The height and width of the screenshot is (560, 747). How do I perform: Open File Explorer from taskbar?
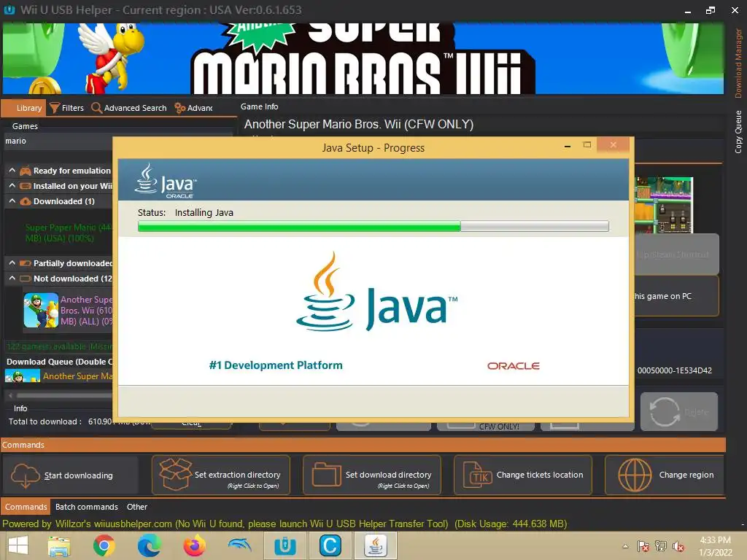[x=59, y=545]
